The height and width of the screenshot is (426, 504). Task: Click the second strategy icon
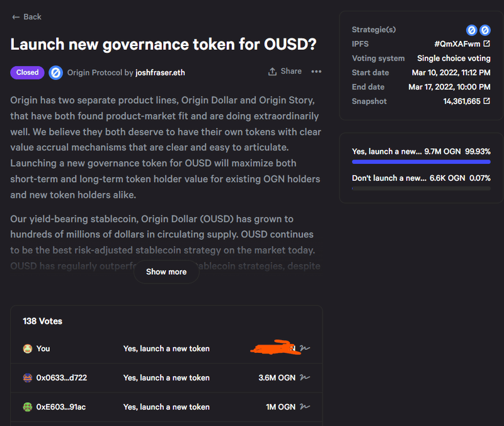(x=485, y=30)
